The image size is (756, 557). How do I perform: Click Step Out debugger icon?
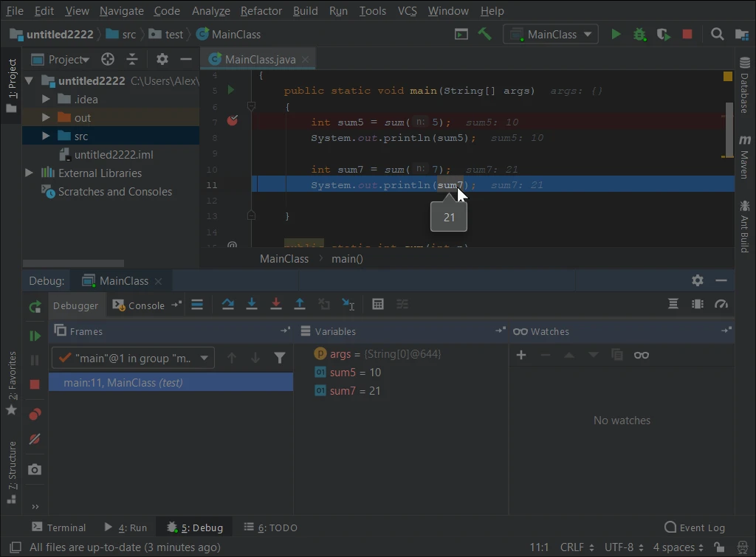pyautogui.click(x=300, y=304)
